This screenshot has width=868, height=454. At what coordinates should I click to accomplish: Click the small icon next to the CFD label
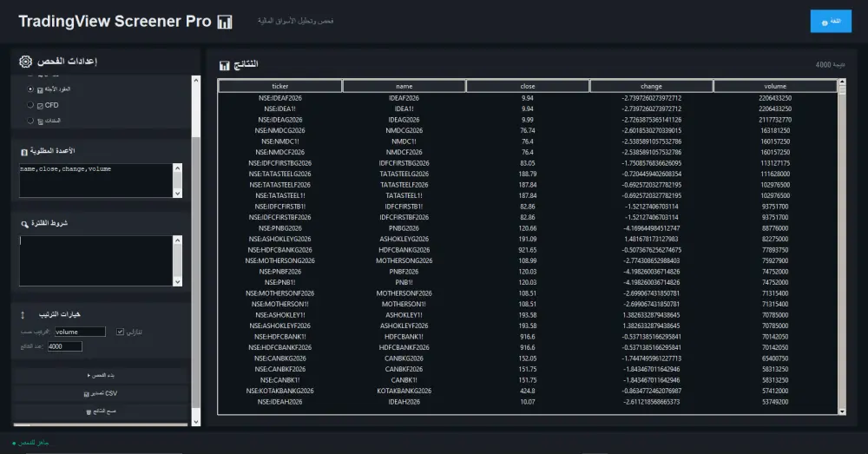click(x=40, y=105)
